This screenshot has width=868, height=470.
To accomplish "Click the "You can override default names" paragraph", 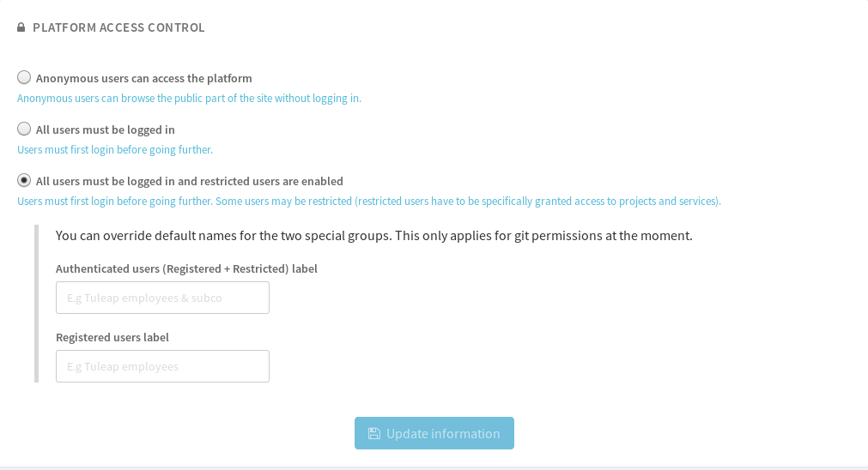I will coord(373,235).
